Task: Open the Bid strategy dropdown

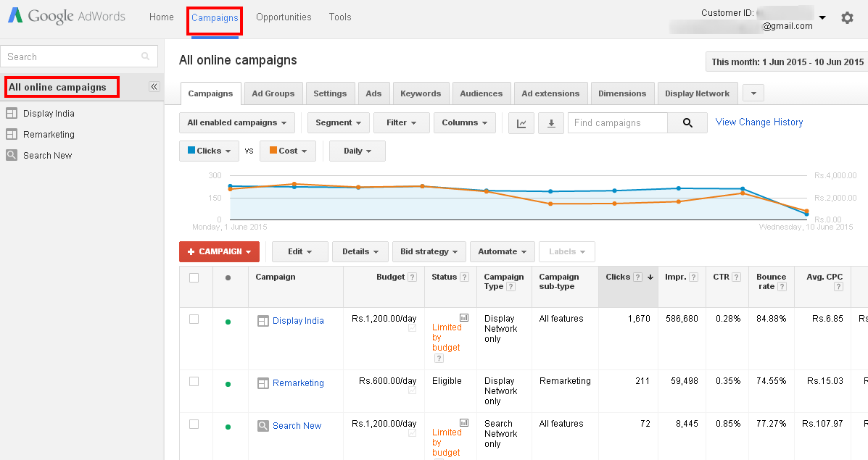Action: [x=429, y=251]
